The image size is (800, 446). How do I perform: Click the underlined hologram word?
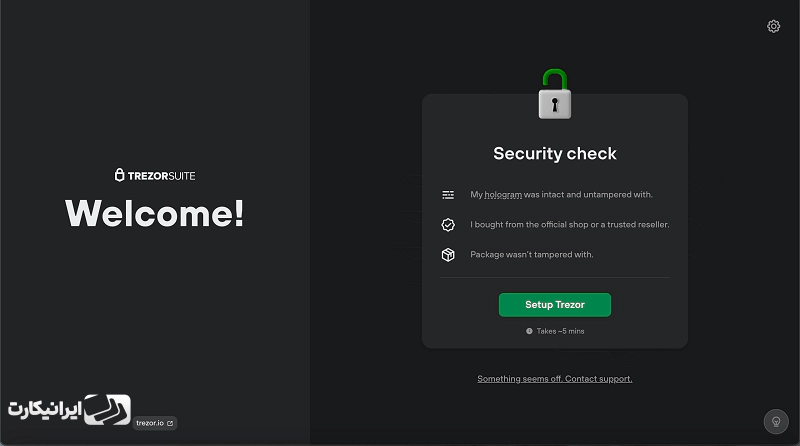503,194
